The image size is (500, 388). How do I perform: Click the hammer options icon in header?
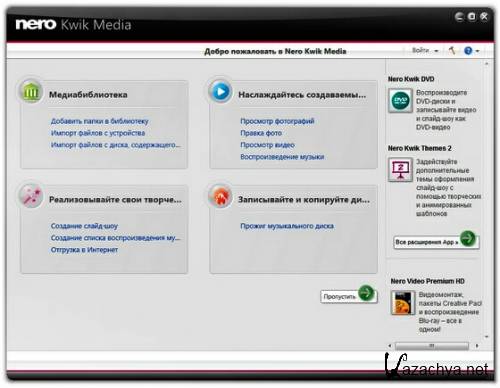click(452, 51)
